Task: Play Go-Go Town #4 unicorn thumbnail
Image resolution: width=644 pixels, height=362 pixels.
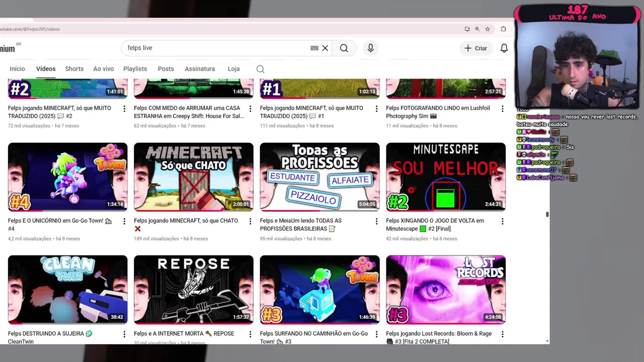Action: click(x=68, y=177)
